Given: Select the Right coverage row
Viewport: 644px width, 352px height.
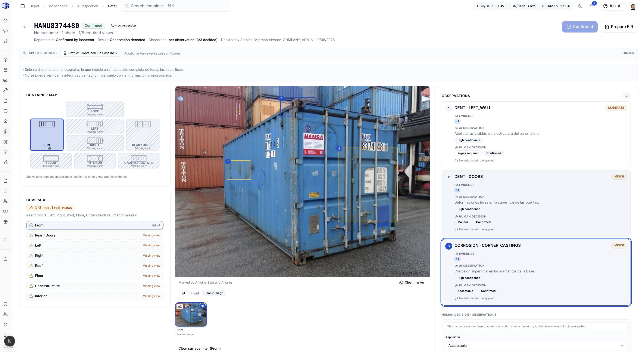Looking at the screenshot, I should tap(95, 255).
